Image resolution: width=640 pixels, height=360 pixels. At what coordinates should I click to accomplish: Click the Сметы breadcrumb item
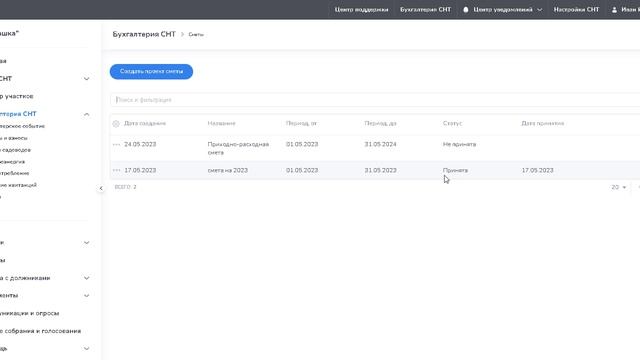coord(196,35)
